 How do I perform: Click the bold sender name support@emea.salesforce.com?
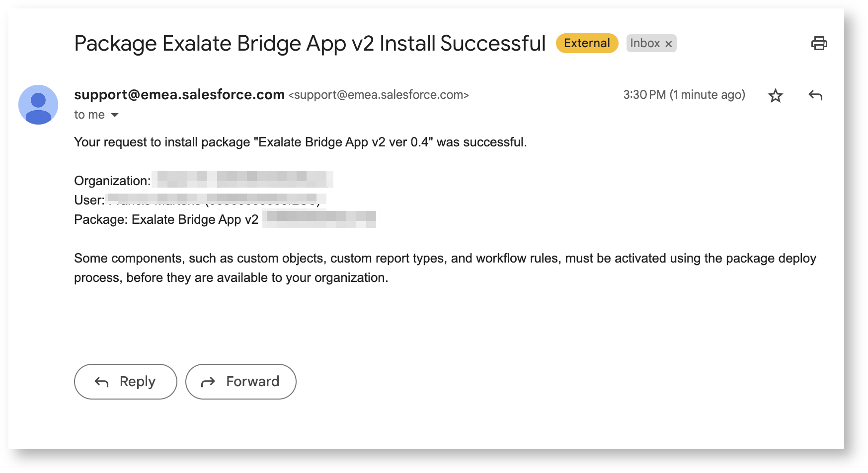tap(179, 94)
